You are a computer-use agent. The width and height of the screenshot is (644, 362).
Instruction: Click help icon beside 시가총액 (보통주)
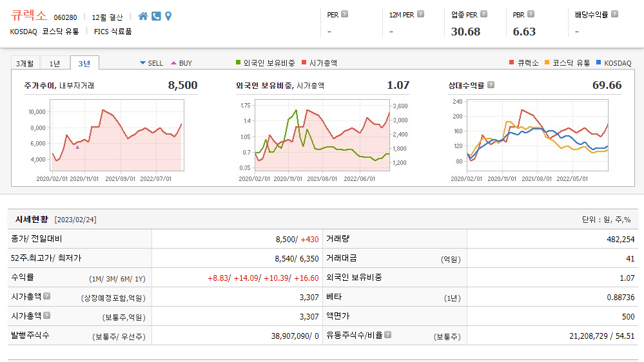47,315
